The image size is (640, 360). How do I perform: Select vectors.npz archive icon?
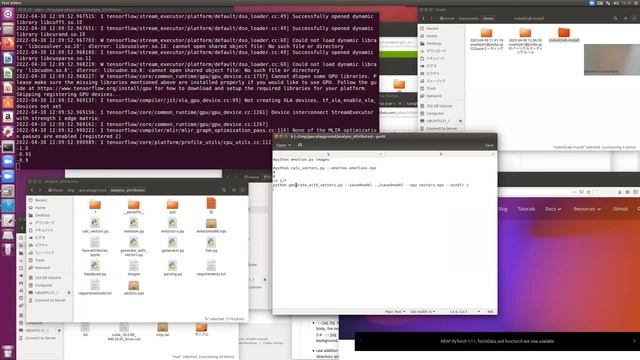point(133,285)
